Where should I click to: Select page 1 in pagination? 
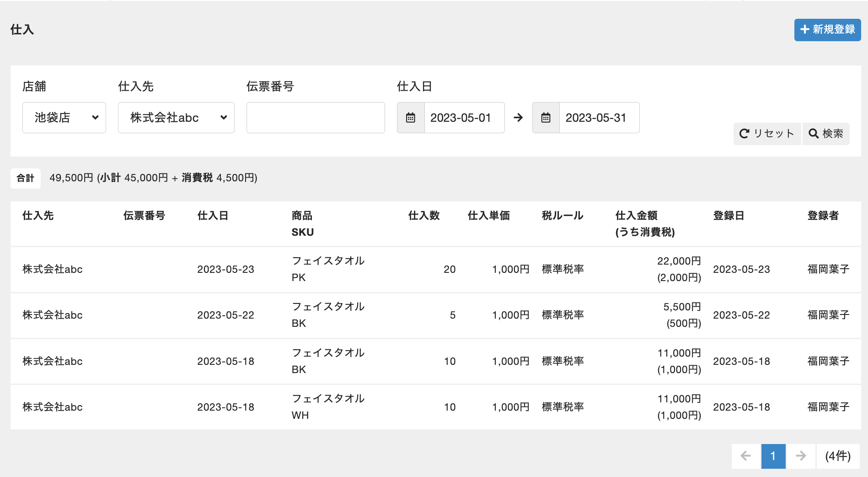(x=773, y=456)
